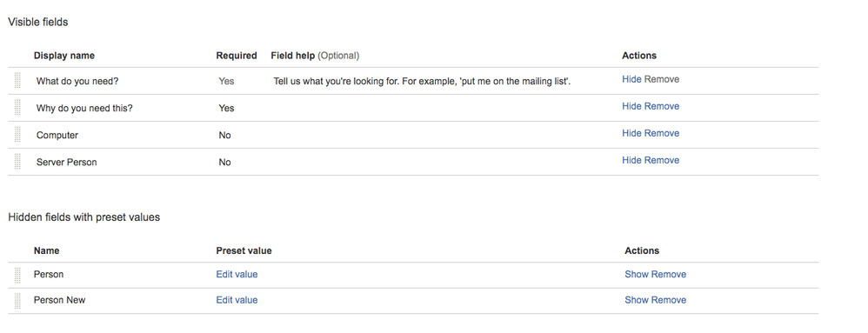Hide the Computer field
868x333 pixels.
pos(631,133)
